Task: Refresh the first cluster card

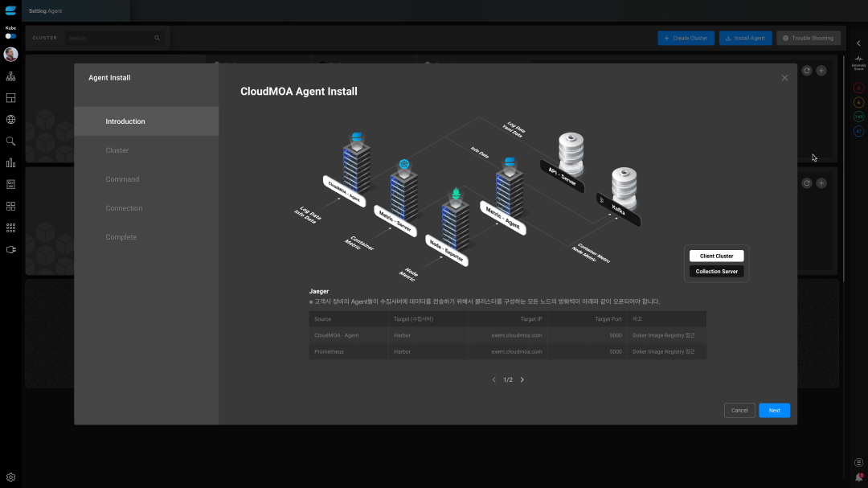Action: [807, 71]
